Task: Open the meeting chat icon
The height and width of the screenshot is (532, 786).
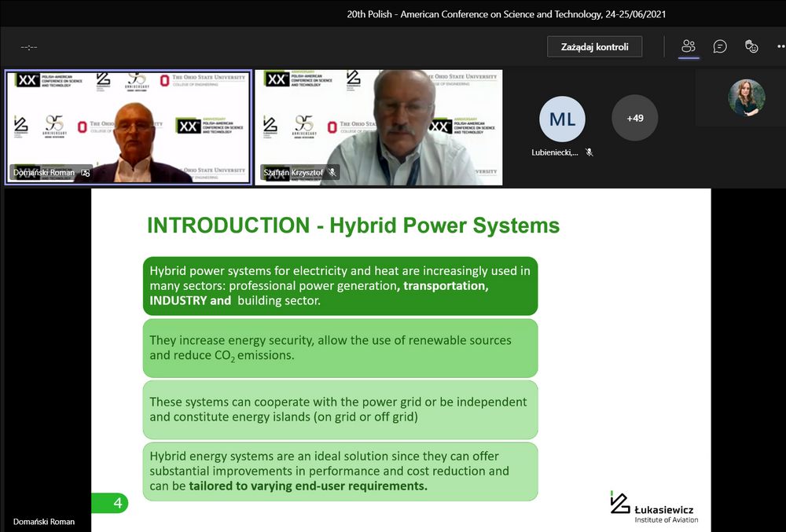Action: coord(720,46)
